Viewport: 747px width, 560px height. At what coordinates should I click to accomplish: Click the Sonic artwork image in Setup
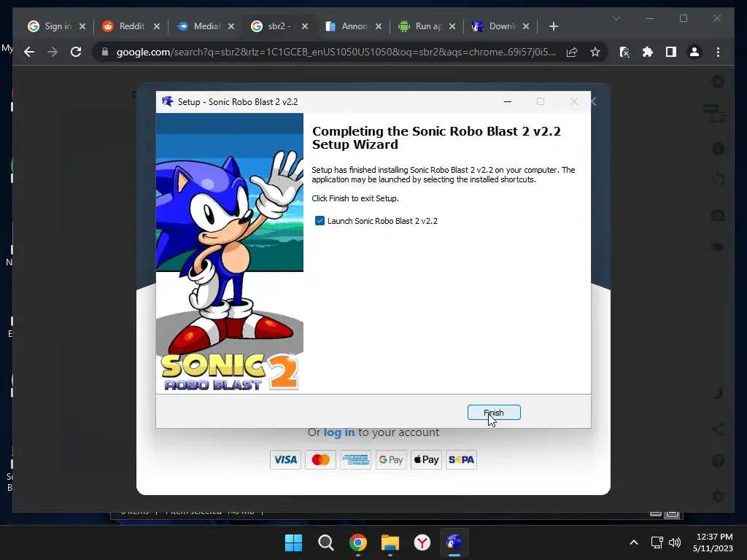230,253
